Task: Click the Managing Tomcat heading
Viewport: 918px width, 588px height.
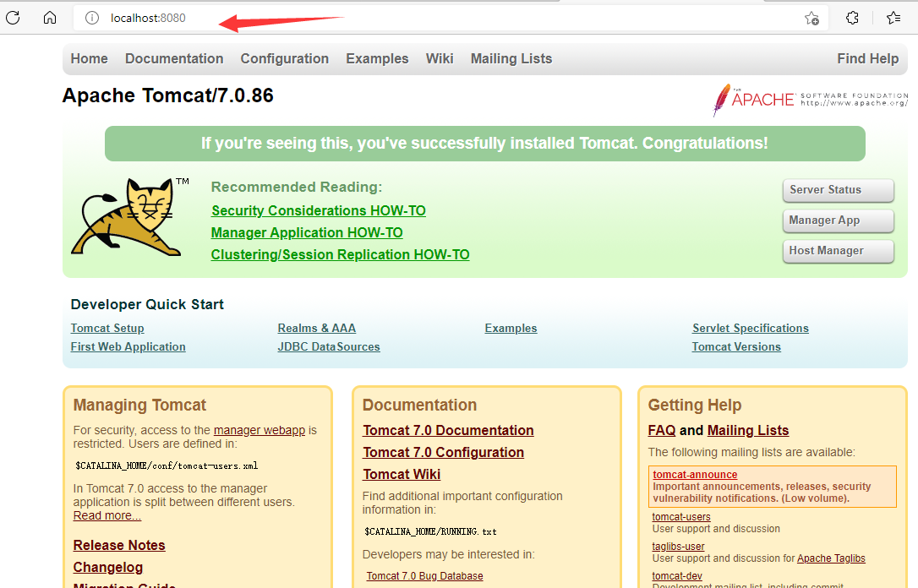Action: pyautogui.click(x=140, y=405)
